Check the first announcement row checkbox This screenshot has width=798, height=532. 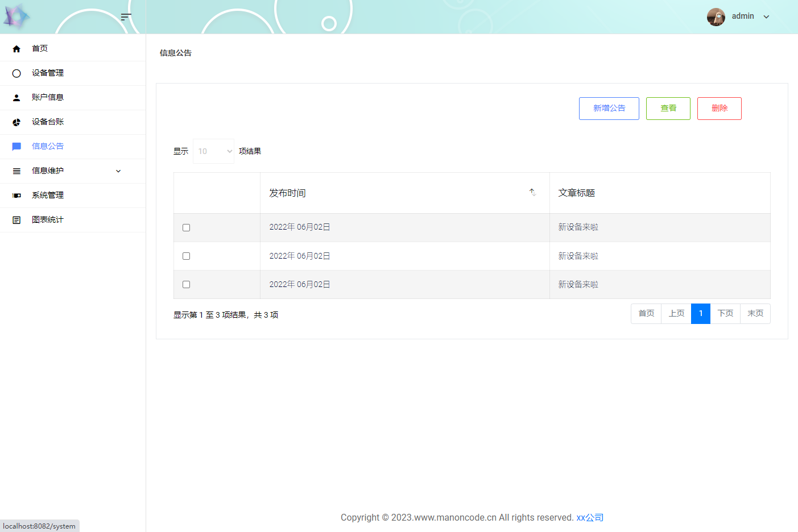tap(186, 227)
